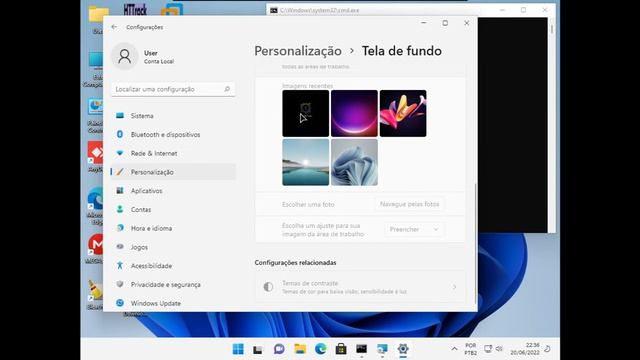Select the Personalização category

click(173, 172)
